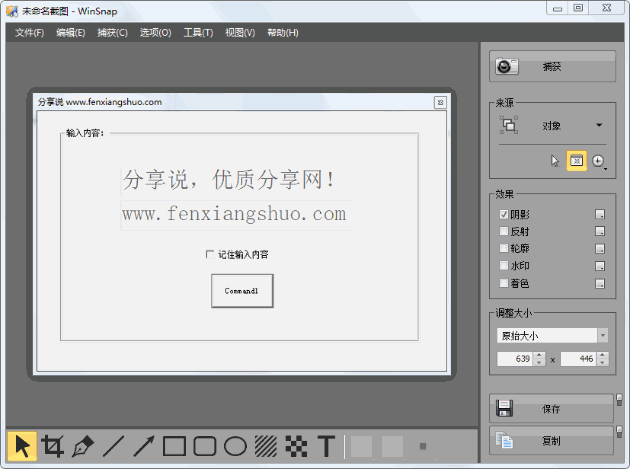The width and height of the screenshot is (630, 469).
Task: Open the 捕获(C) menu
Action: point(112,33)
